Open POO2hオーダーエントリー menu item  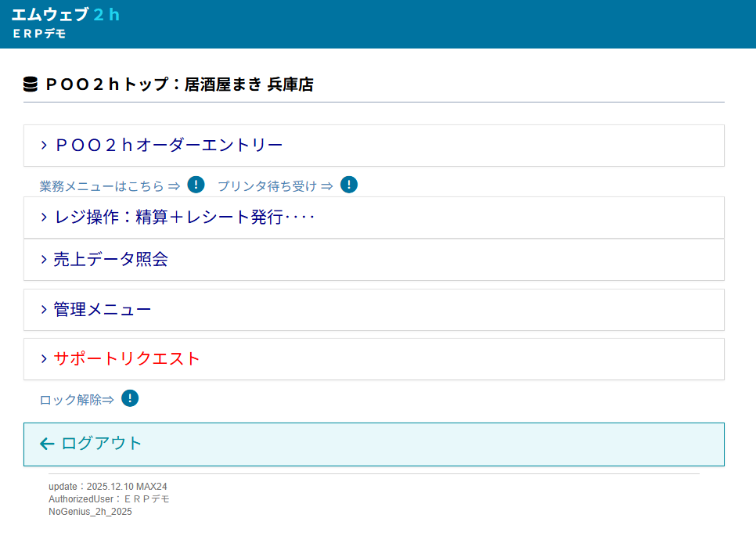coord(167,146)
